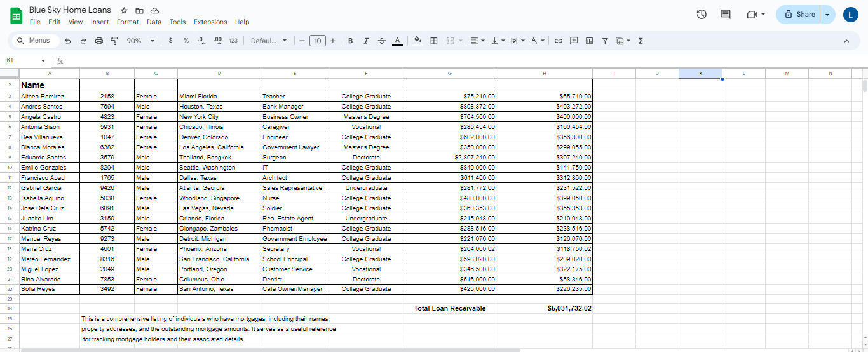The image size is (868, 352).
Task: Format as percent
Action: point(186,41)
